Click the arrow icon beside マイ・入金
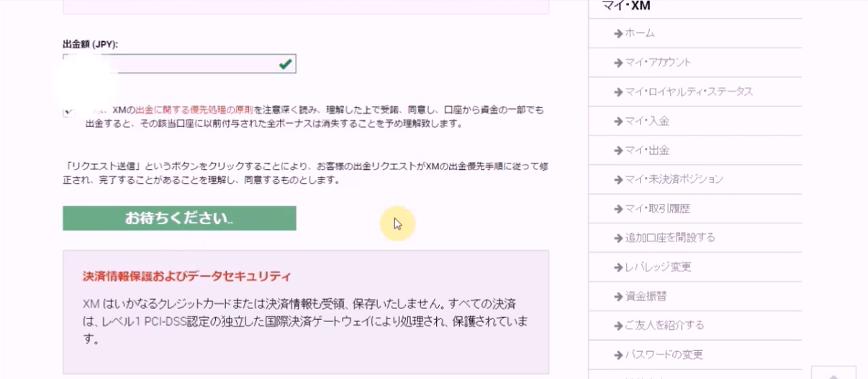868x379 pixels. (x=618, y=121)
